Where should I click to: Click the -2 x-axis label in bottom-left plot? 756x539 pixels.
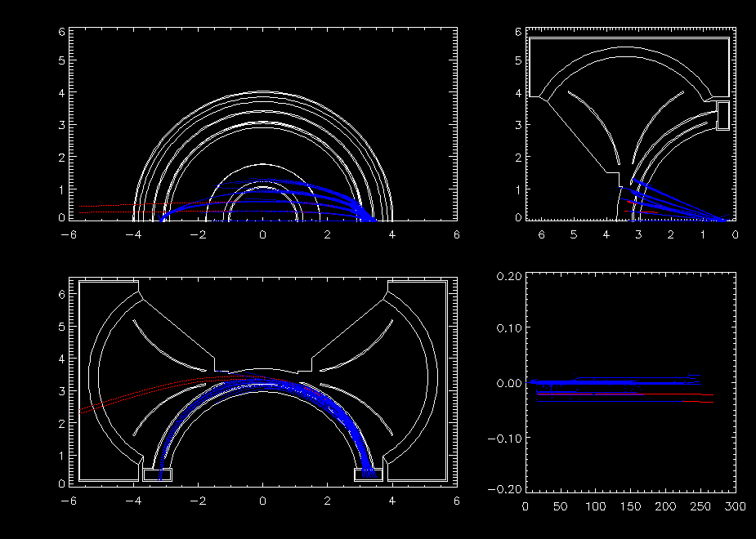[x=198, y=501]
